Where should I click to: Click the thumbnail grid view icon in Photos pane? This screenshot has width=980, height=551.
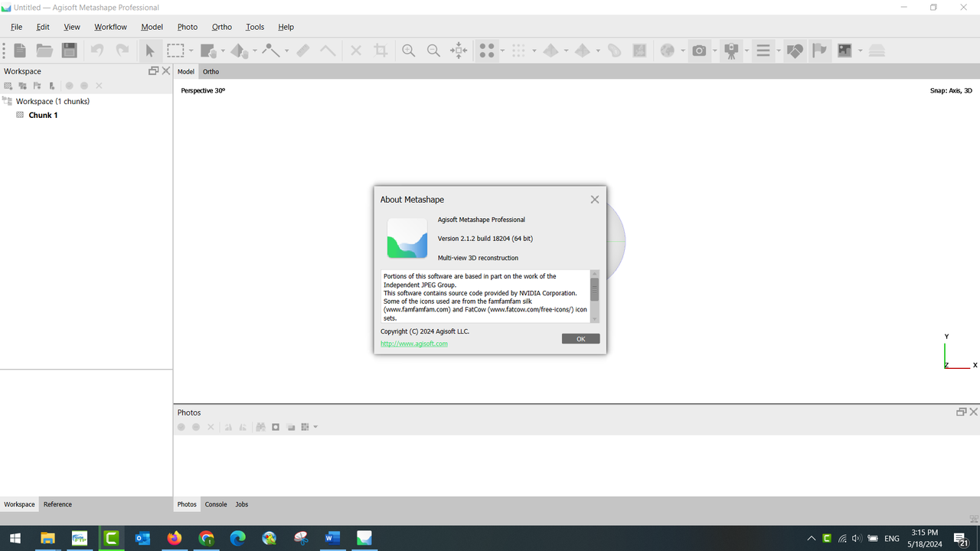tap(305, 427)
